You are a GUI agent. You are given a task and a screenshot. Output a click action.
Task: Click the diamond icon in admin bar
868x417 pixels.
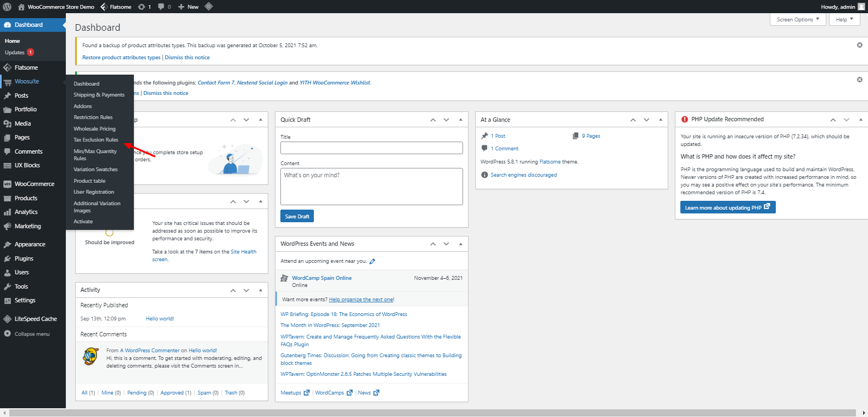coord(208,7)
